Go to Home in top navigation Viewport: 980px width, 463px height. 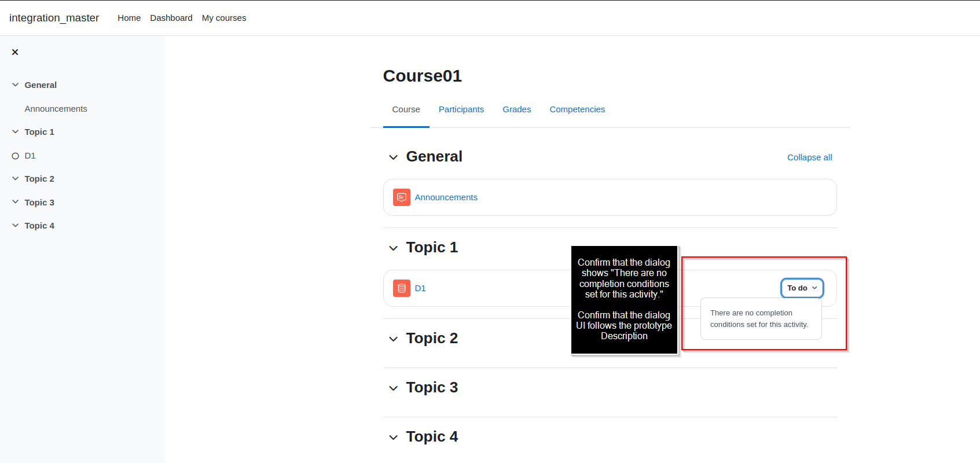click(129, 18)
